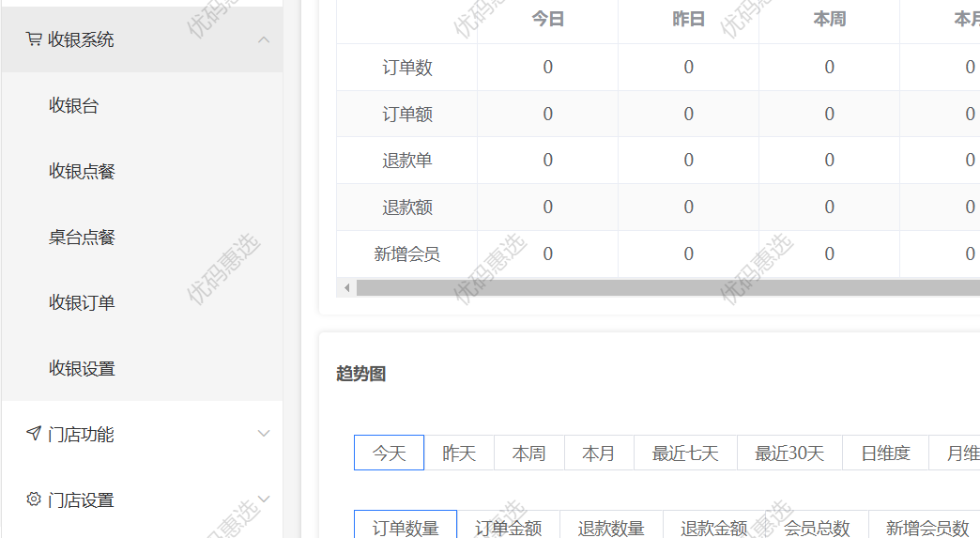Open 收银设置 in the sidebar
Screen dimensions: 980x538
pos(82,369)
